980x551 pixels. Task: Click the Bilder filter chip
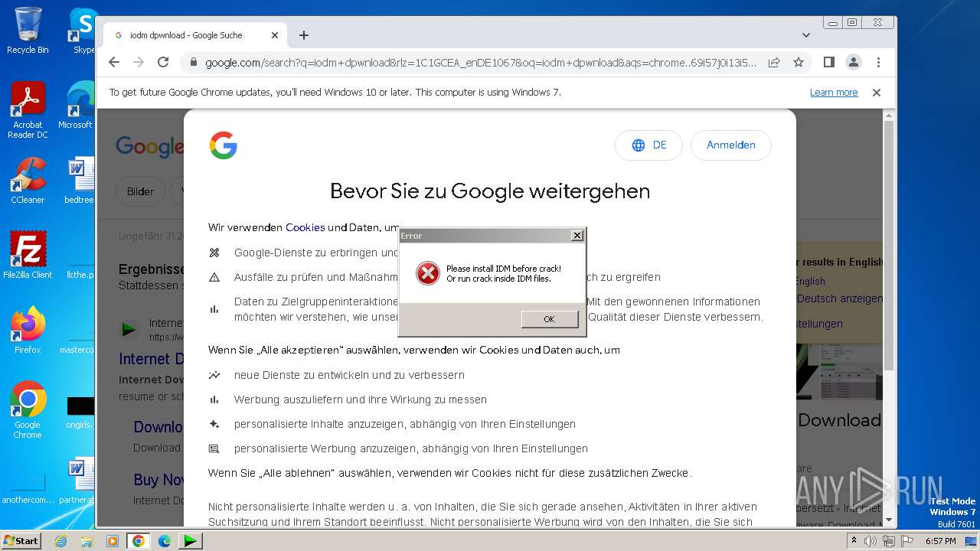(x=140, y=191)
